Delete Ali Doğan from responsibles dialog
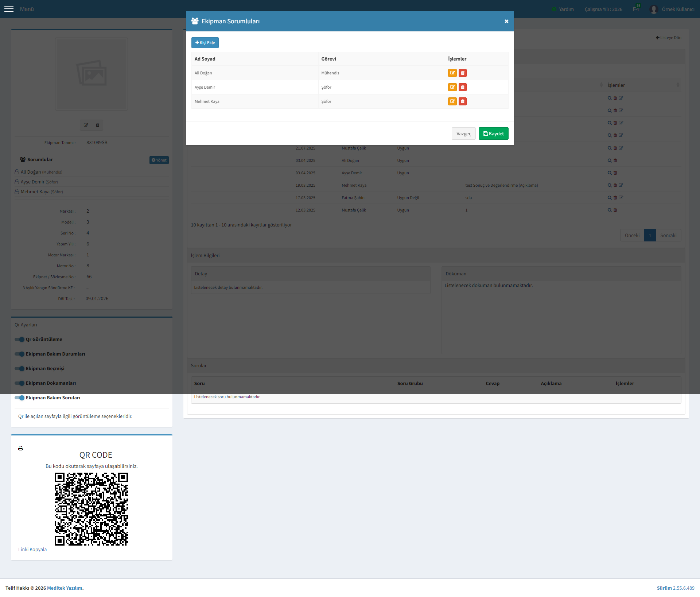Screen dimensions: 700x597 462,73
